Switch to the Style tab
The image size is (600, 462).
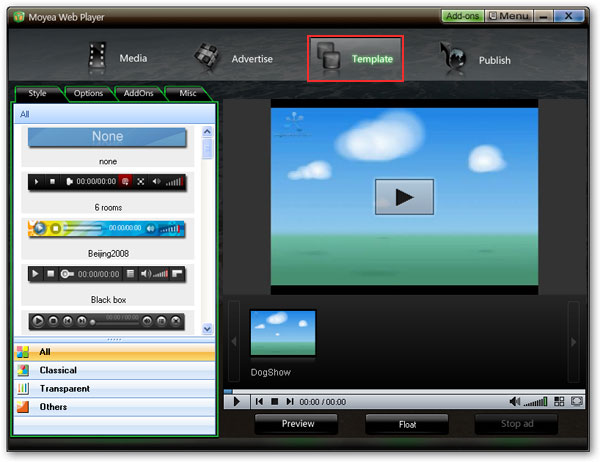pyautogui.click(x=38, y=93)
